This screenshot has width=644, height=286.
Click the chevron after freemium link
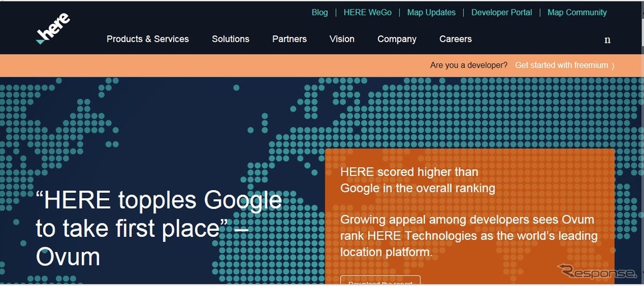(x=613, y=66)
